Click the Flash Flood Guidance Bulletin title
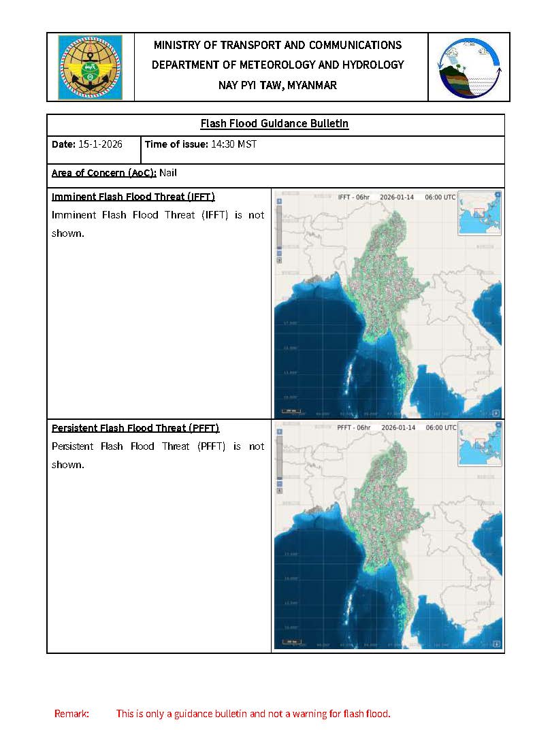 coord(274,124)
